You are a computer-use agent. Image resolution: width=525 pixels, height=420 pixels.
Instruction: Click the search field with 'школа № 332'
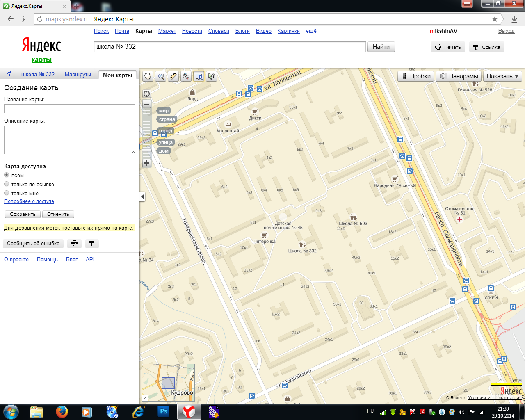pos(230,47)
